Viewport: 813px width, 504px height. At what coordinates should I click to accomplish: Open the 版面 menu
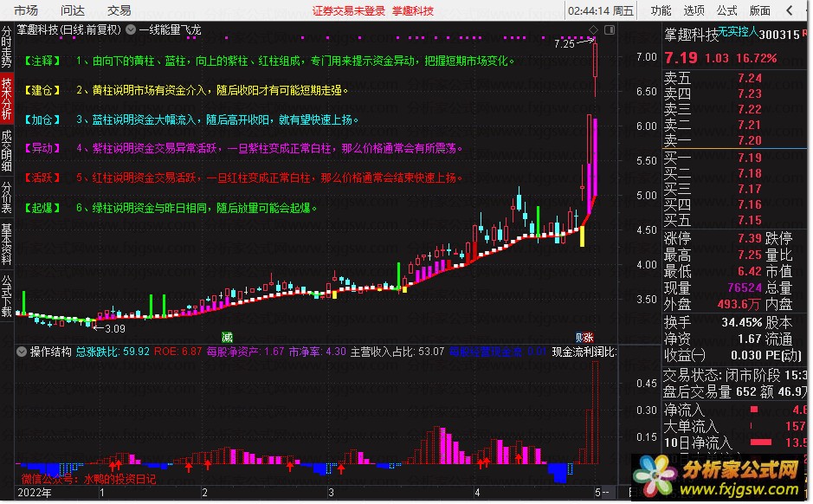click(759, 10)
